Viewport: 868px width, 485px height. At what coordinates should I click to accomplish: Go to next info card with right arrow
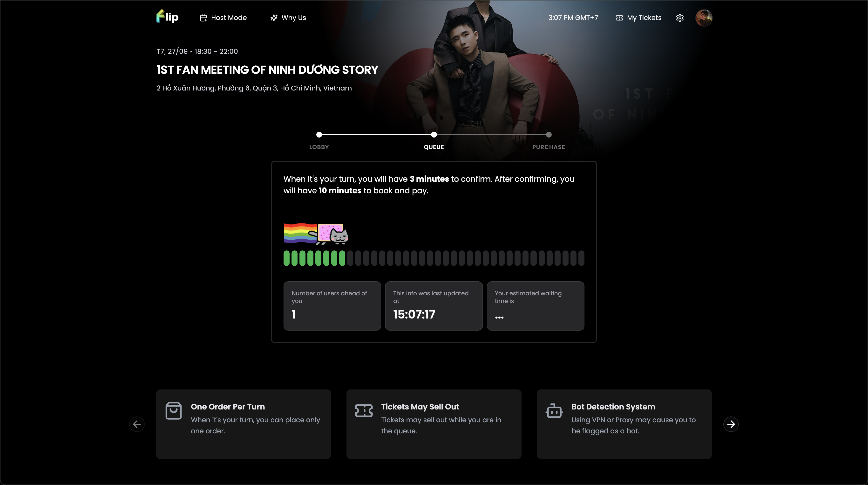(x=731, y=424)
